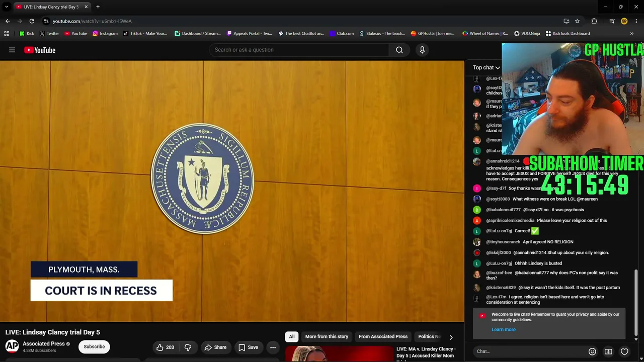Close the Lindsay Clancy trial tab
Image resolution: width=644 pixels, height=362 pixels.
click(x=86, y=7)
